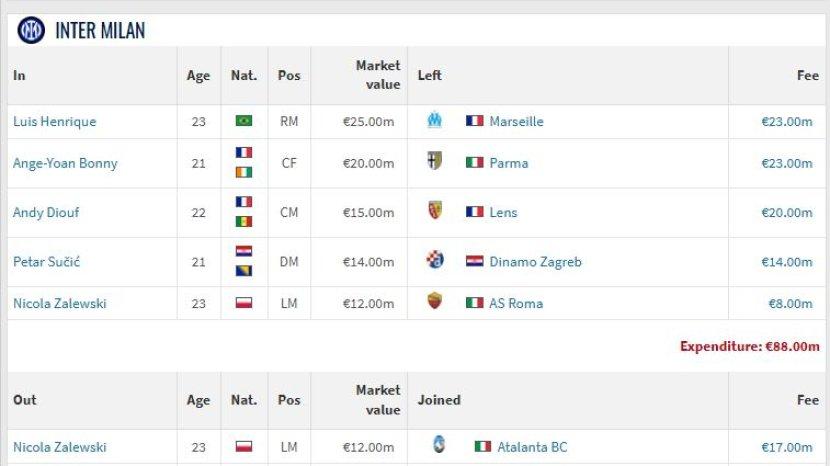Click the Fee header in the In table
The height and width of the screenshot is (466, 830).
point(807,75)
